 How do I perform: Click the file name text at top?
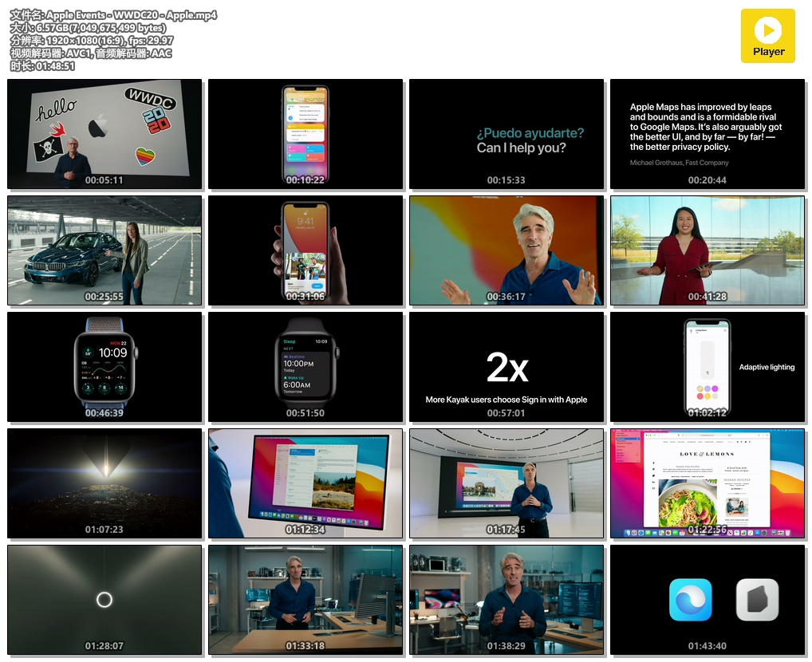[x=113, y=15]
